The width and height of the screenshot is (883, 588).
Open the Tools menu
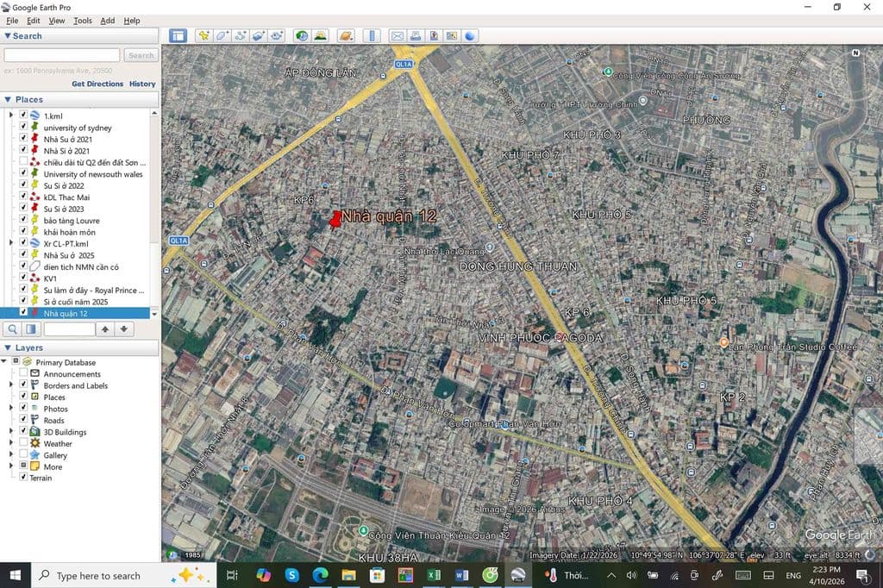[x=83, y=21]
